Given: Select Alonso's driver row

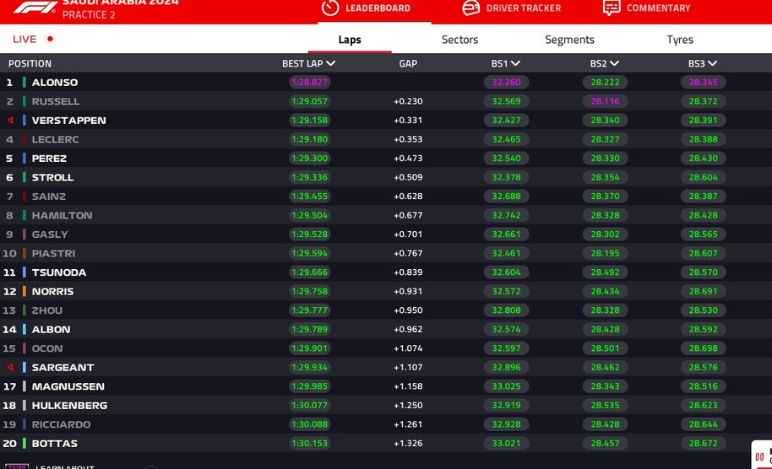Looking at the screenshot, I should click(x=55, y=82).
